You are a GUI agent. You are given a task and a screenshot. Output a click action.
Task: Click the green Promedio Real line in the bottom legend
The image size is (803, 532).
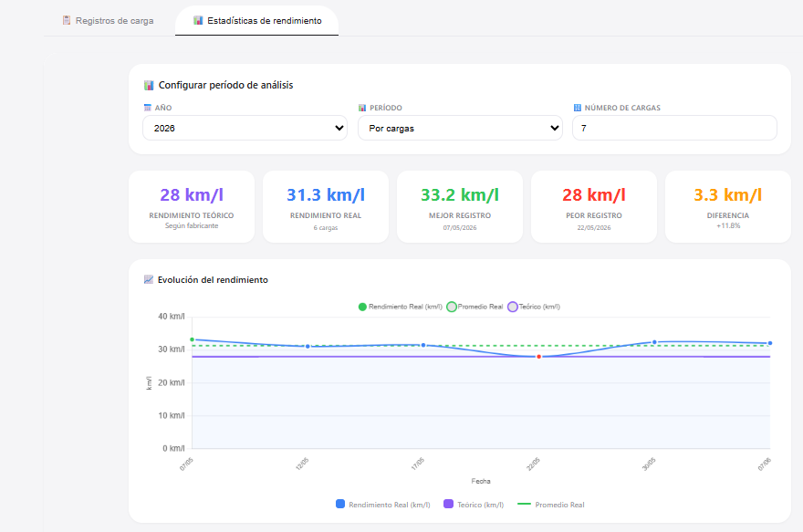click(x=524, y=504)
